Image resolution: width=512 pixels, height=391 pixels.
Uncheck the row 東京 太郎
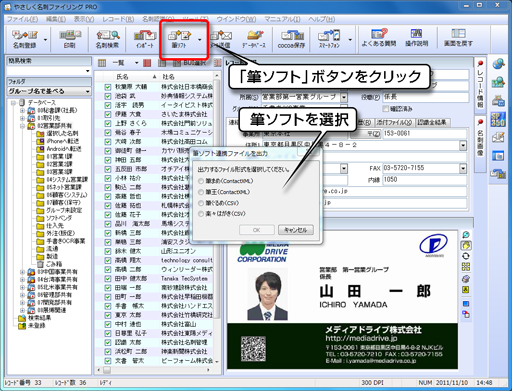point(108,315)
